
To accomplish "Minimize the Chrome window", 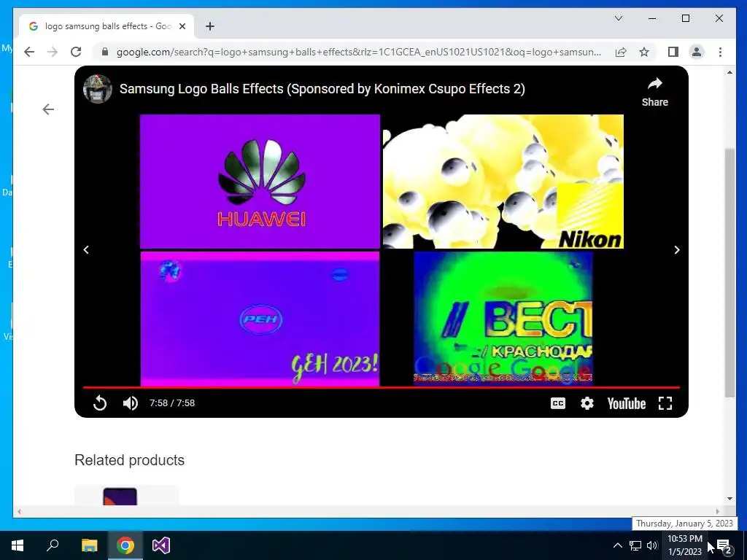I will (x=652, y=18).
